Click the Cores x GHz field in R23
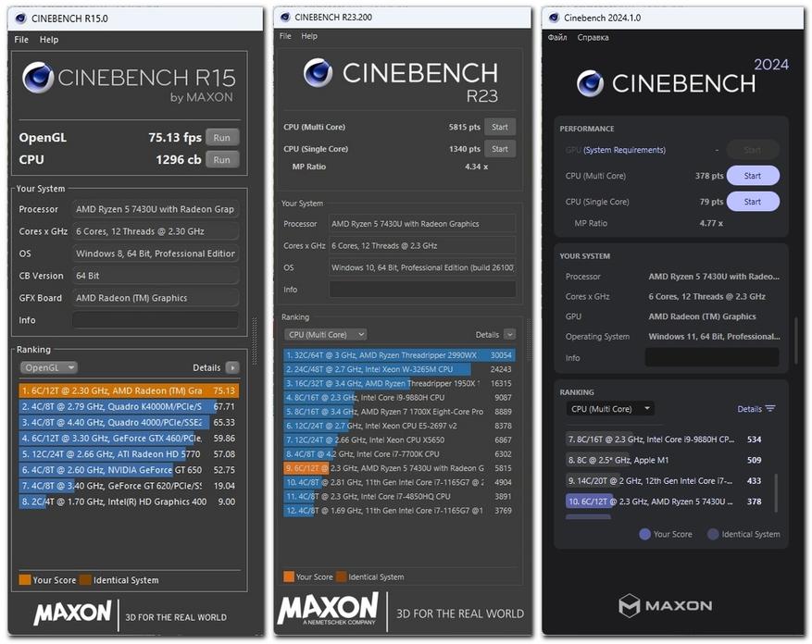The height and width of the screenshot is (644, 812). pyautogui.click(x=422, y=246)
